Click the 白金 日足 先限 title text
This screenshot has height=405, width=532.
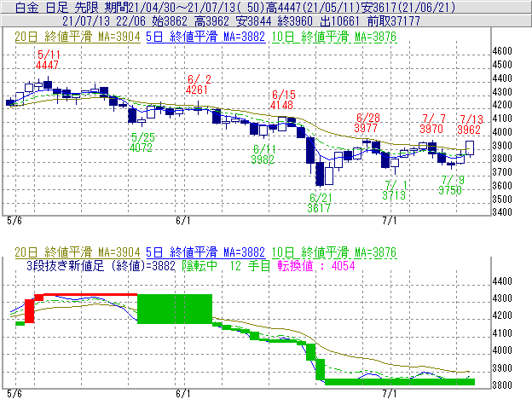[56, 8]
